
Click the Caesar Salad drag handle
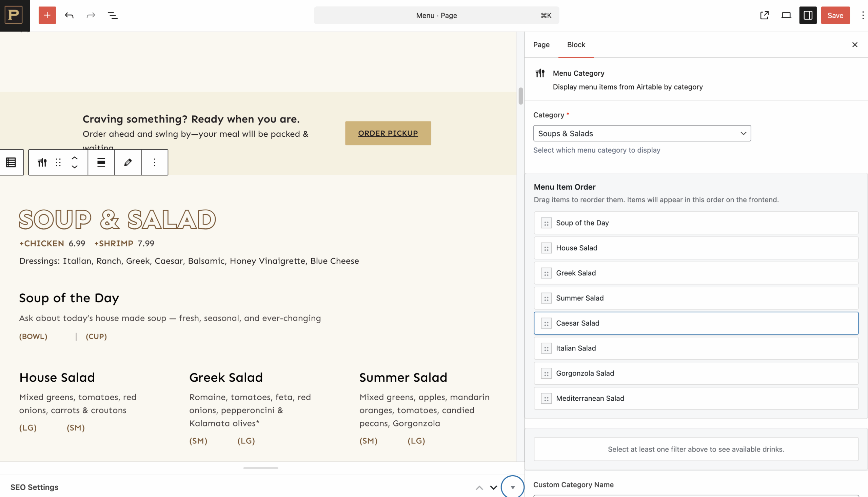(546, 323)
